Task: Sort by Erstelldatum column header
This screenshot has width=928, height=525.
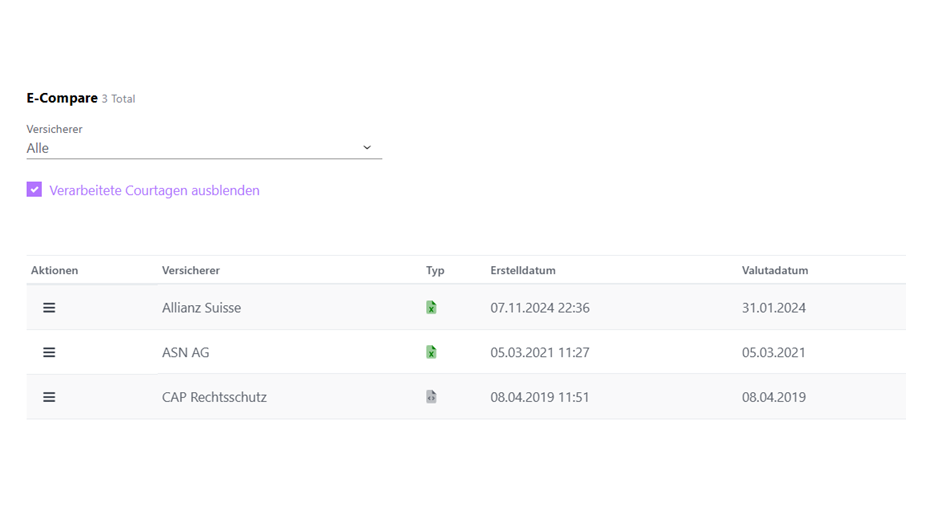Action: coord(523,270)
